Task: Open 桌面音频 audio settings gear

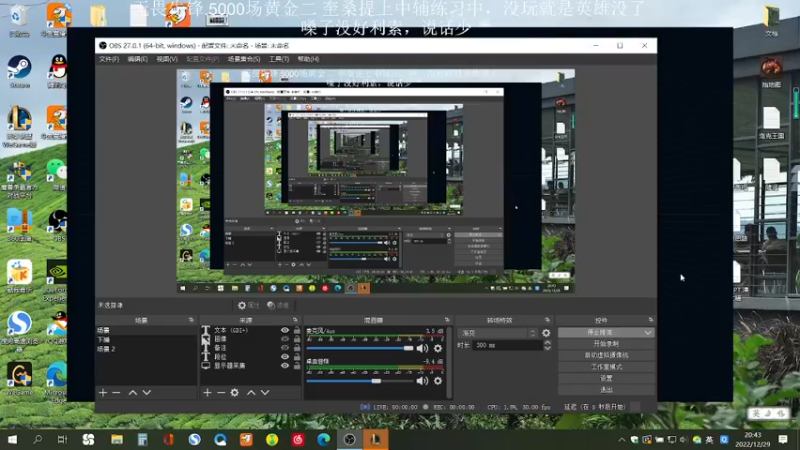Action: [x=438, y=381]
